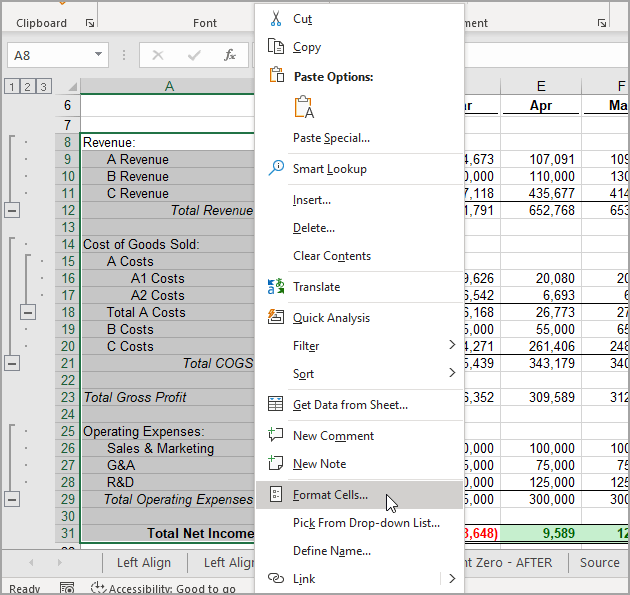Select Format Cells from context menu
The width and height of the screenshot is (630, 595).
[330, 494]
